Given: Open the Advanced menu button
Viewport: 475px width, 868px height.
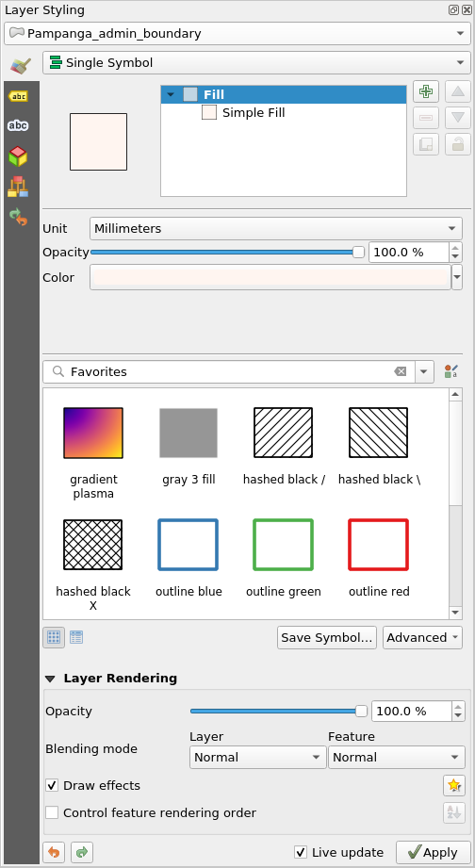Looking at the screenshot, I should tap(422, 637).
